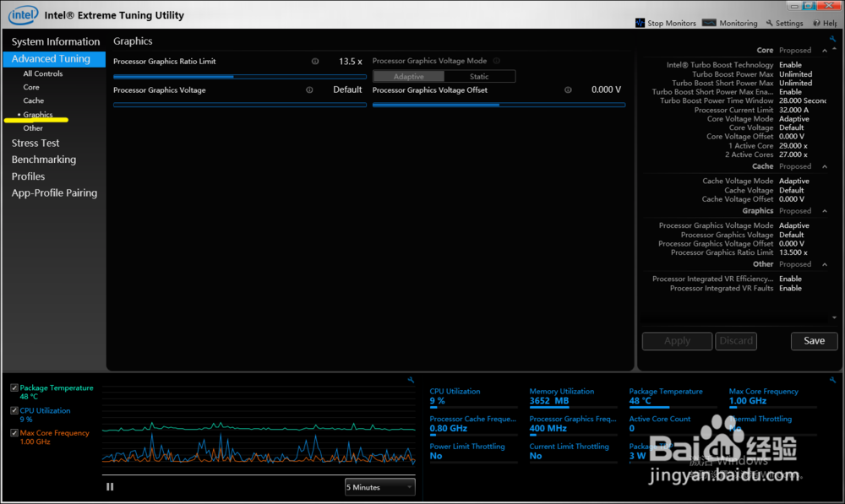Open the 5 Minutes time range dropdown
Image resolution: width=845 pixels, height=504 pixels.
pos(380,487)
